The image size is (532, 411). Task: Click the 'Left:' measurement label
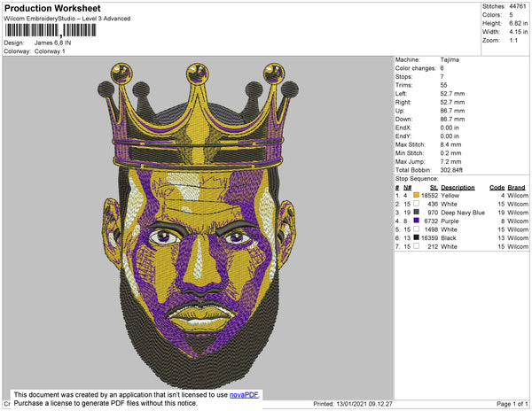click(401, 94)
